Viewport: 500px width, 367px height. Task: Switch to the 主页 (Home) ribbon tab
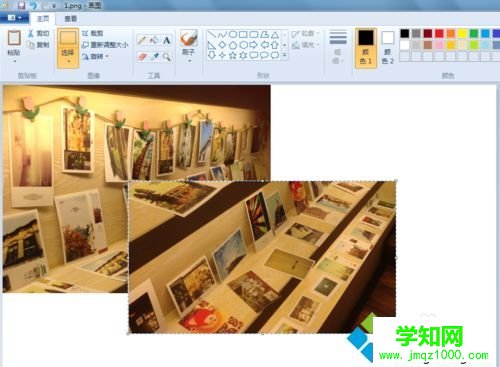point(43,19)
